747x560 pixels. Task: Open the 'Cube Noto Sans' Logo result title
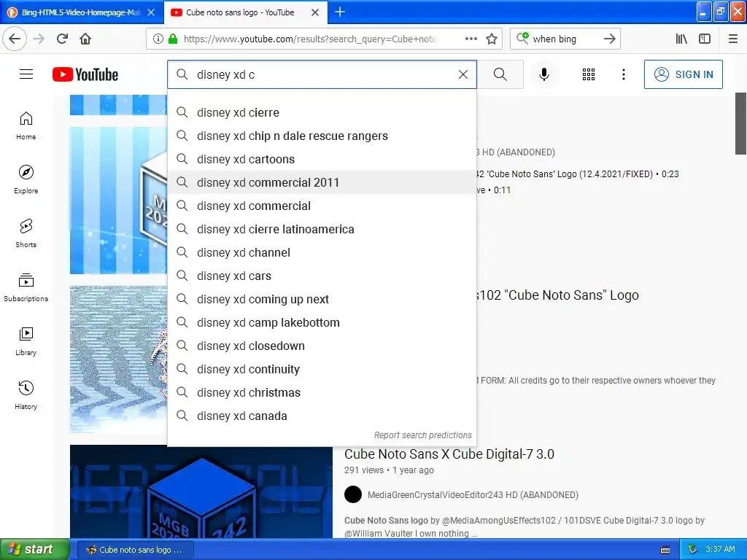[x=558, y=295]
